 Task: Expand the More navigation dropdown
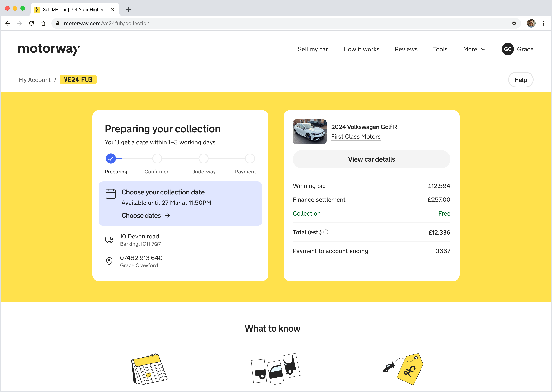pos(474,49)
